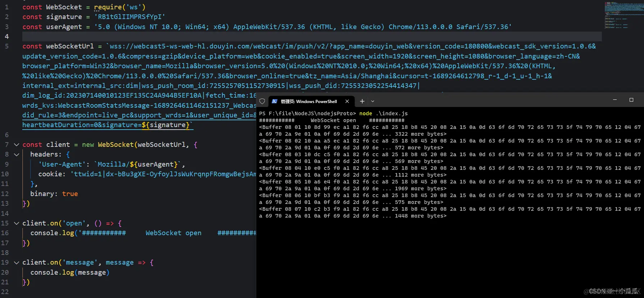Collapse the const client block at line 7
644x298 pixels.
click(17, 145)
